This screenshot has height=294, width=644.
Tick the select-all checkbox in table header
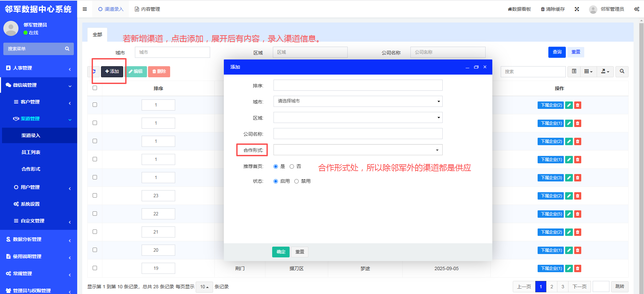pos(95,88)
